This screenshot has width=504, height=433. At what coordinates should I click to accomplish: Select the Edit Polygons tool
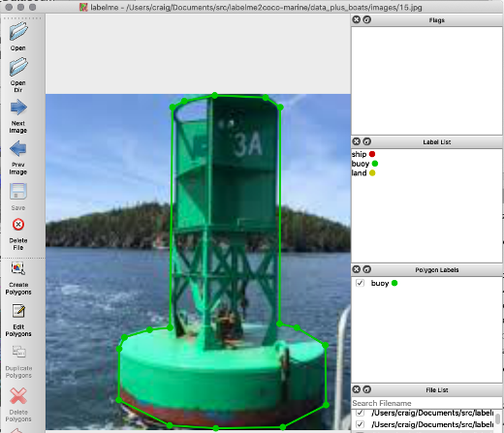18,311
